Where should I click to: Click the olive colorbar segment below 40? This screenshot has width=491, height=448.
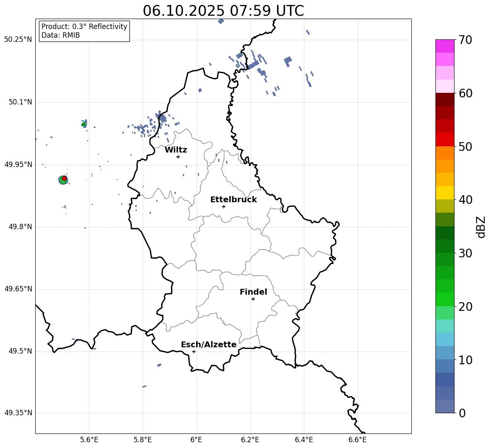[x=445, y=206]
